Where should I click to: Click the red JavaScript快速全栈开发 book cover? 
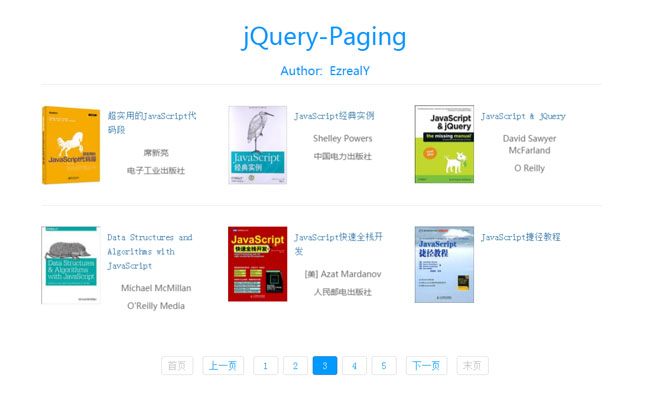tap(257, 264)
